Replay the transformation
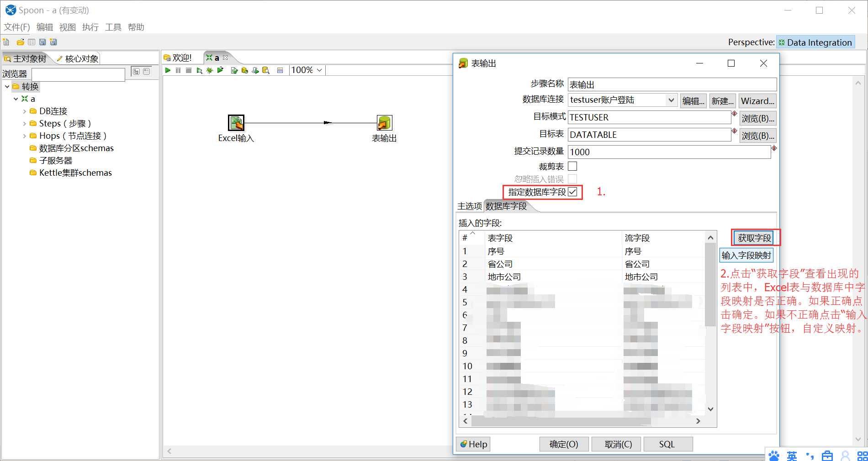The height and width of the screenshot is (461, 868). click(220, 70)
